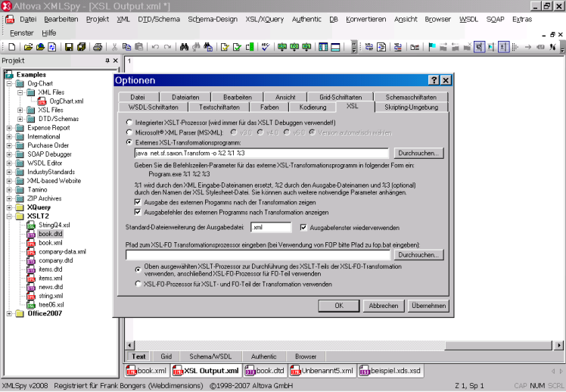Image resolution: width=566 pixels, height=392 pixels.
Task: Collapse the XSLT2 folder
Action: 9,216
